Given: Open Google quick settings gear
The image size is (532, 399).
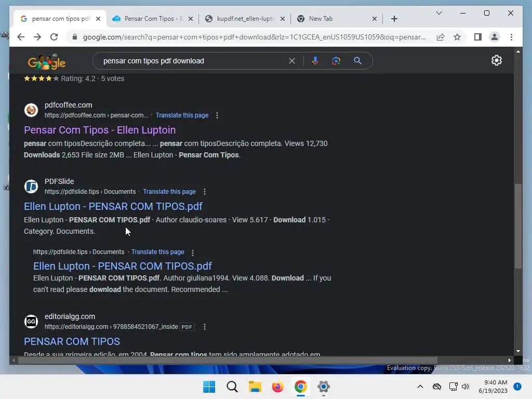Looking at the screenshot, I should (496, 60).
